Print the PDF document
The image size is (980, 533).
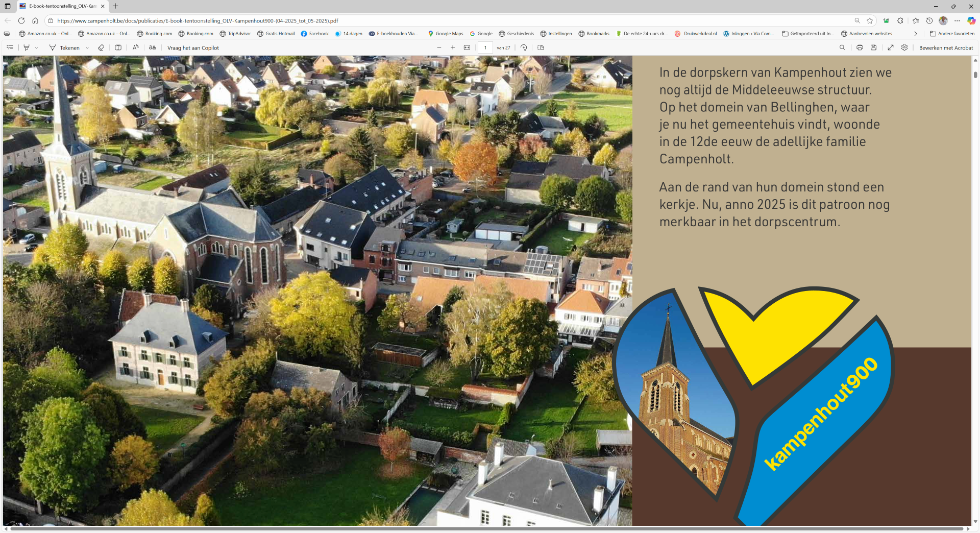click(x=860, y=47)
